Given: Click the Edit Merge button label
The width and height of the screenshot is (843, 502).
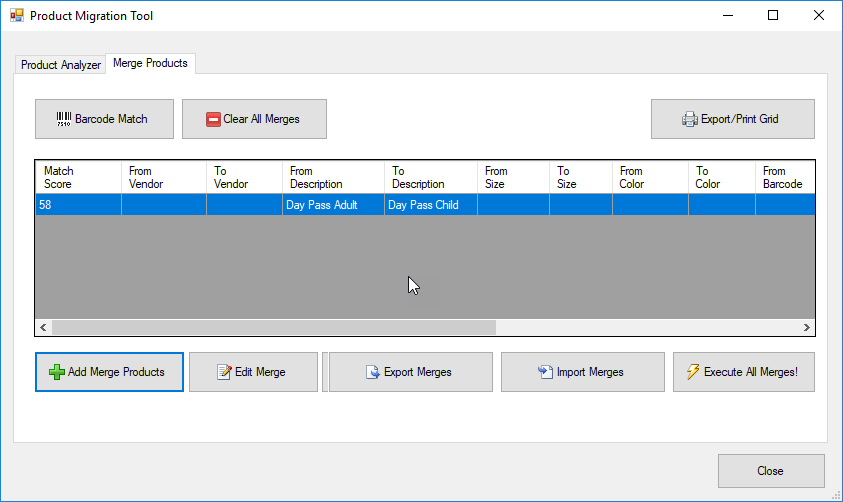Looking at the screenshot, I should pyautogui.click(x=260, y=372).
